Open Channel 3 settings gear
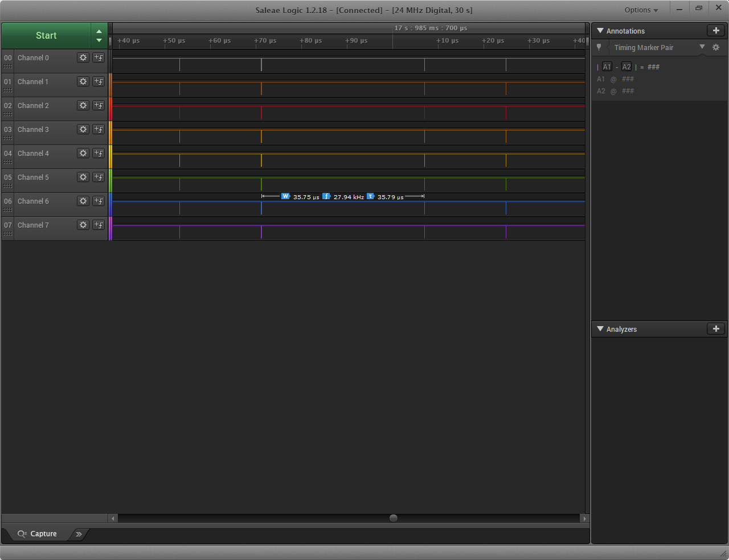The image size is (729, 560). pos(83,129)
